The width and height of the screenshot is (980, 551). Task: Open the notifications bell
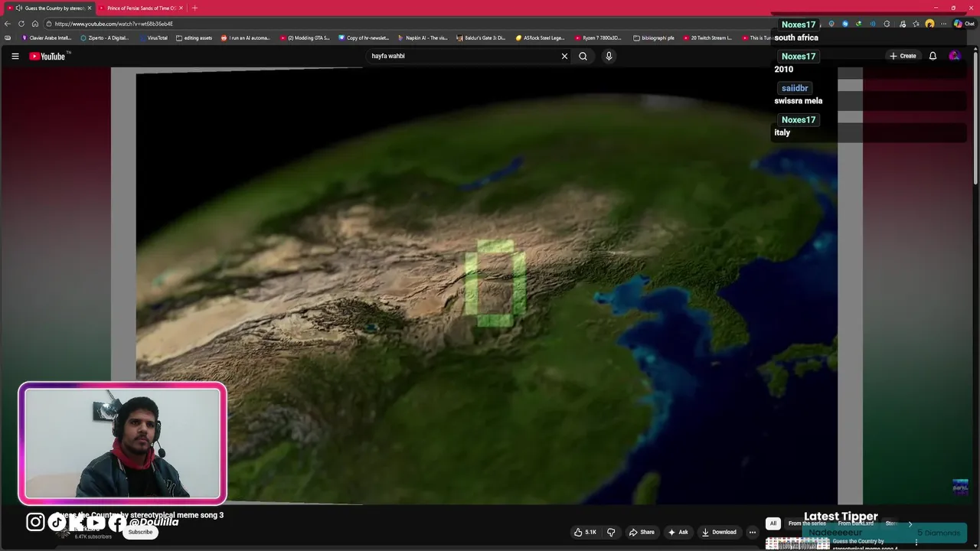(x=933, y=56)
